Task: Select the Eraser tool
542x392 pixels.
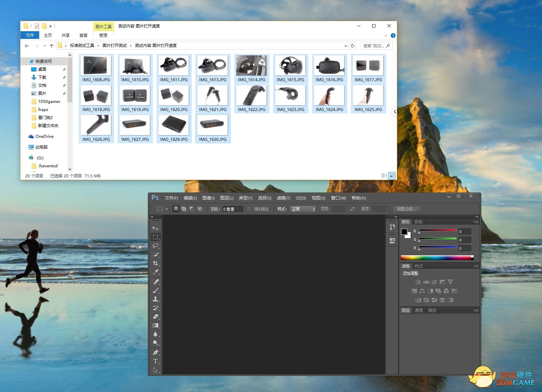Action: 155,317
